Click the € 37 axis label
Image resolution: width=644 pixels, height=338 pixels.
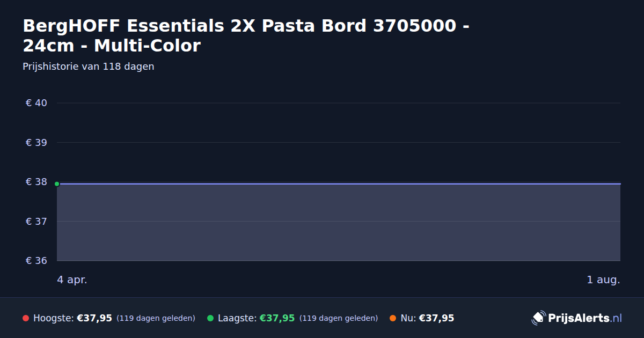tap(36, 222)
